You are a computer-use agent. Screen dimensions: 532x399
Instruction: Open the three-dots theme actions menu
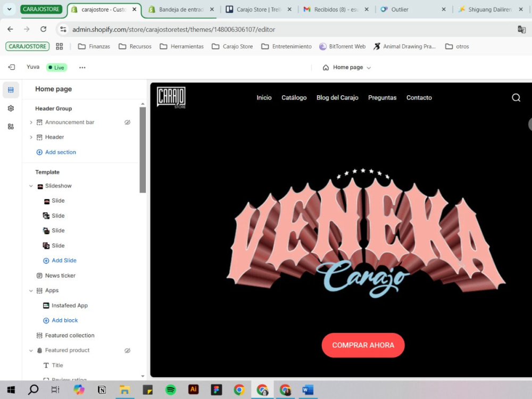[x=82, y=68]
